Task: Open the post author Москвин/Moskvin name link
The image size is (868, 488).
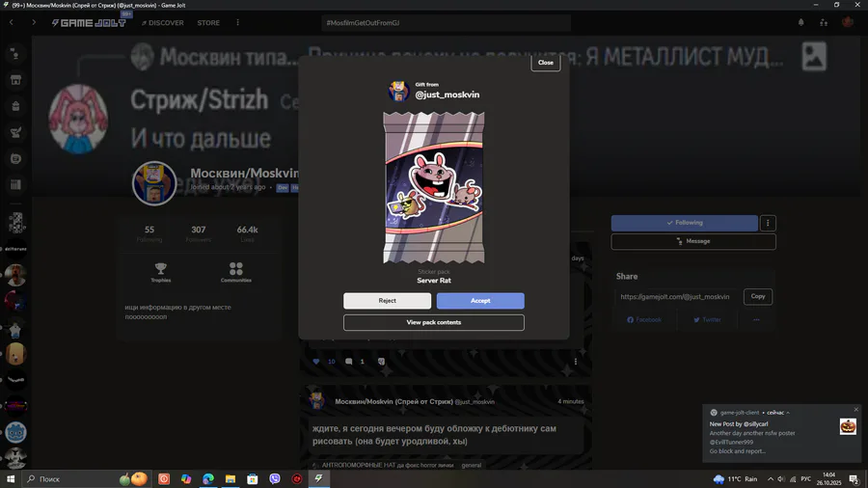Action: tap(394, 402)
